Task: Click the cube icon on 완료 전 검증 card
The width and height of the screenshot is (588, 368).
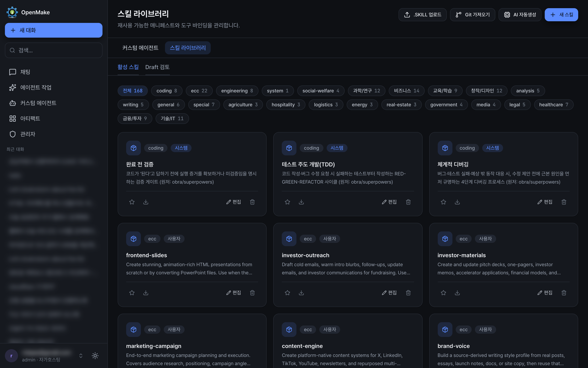Action: click(x=133, y=148)
